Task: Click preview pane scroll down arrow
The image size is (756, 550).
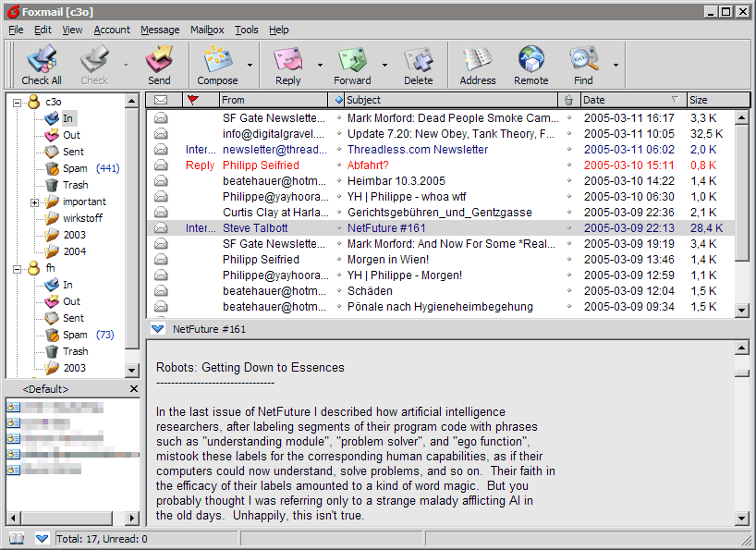Action: pos(742,519)
